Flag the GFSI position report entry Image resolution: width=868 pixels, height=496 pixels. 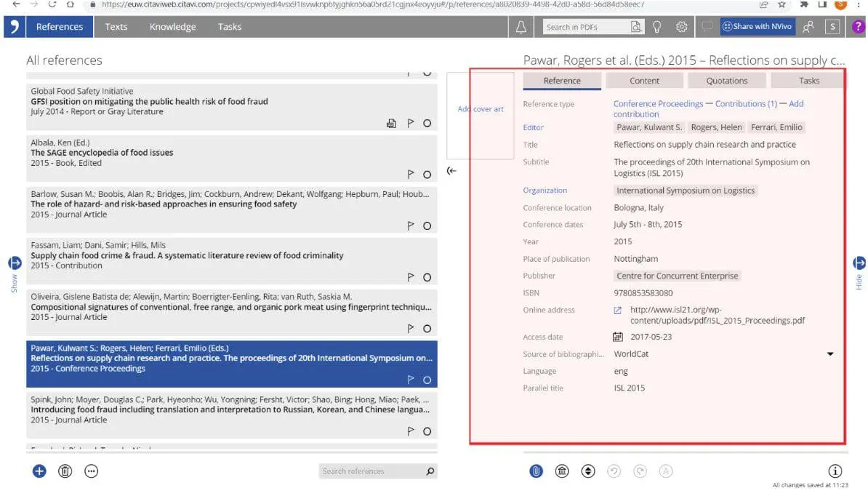pos(411,123)
